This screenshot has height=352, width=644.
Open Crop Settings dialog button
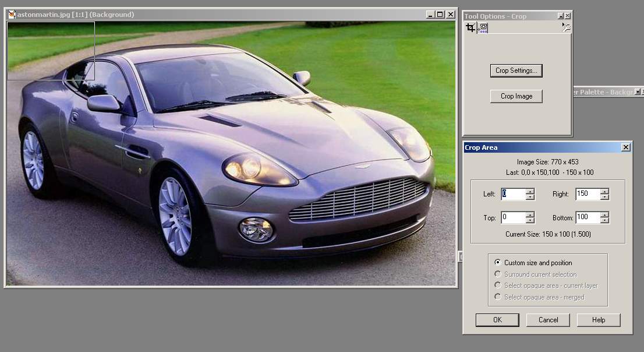tap(516, 71)
